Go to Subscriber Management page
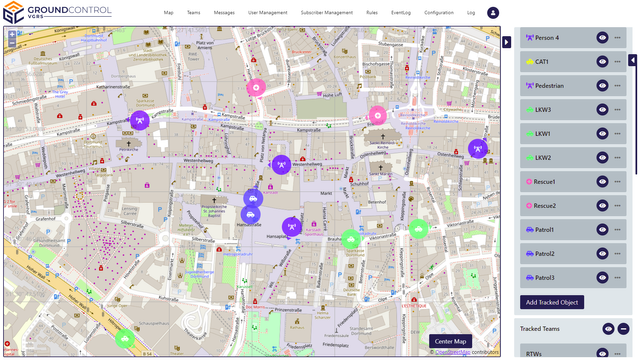640x360 pixels. pos(327,13)
